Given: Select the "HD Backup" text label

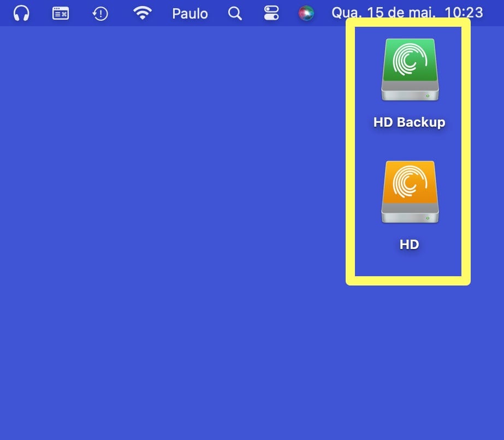Looking at the screenshot, I should click(x=410, y=122).
